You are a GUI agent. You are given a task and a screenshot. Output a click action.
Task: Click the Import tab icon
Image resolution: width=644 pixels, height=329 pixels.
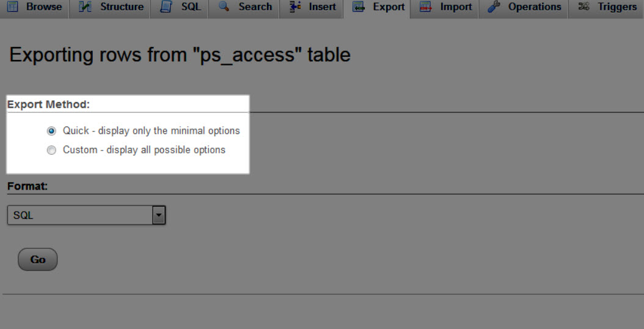(x=425, y=7)
